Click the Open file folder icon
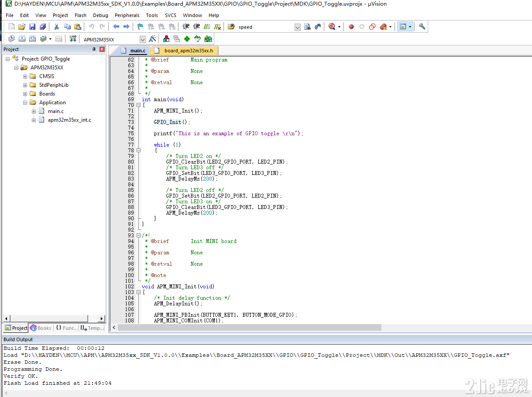Viewport: 532px width, 397px height. coord(22,27)
